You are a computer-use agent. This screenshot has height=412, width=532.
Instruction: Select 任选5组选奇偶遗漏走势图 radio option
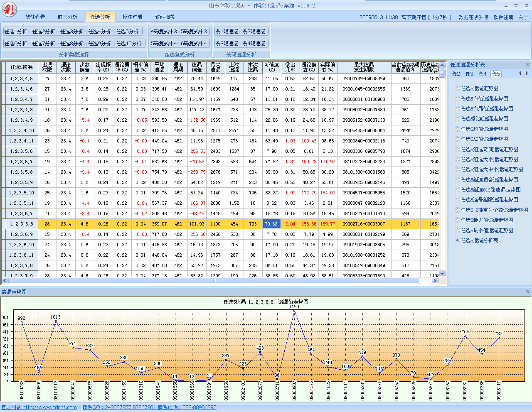click(x=486, y=150)
